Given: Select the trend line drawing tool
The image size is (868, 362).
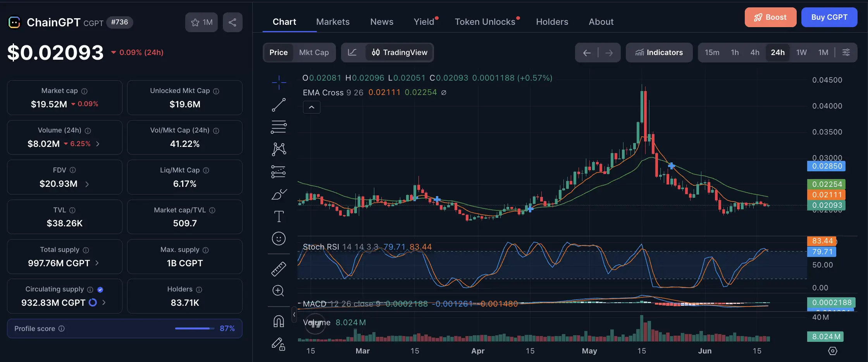Looking at the screenshot, I should coord(279,105).
